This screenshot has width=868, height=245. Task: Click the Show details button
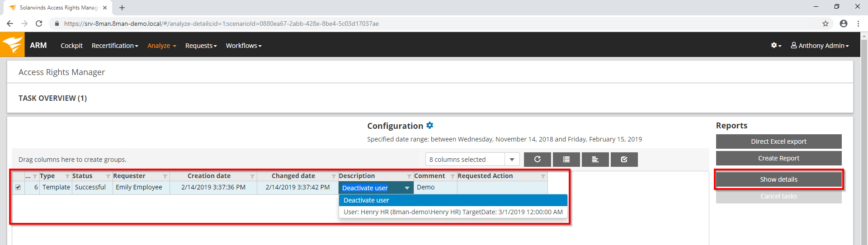pos(778,179)
